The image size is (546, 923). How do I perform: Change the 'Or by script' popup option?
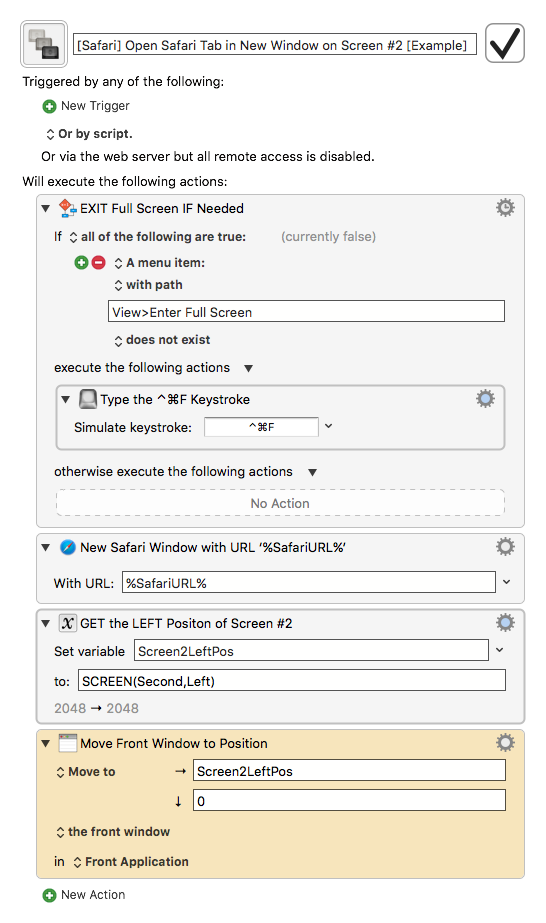point(89,134)
